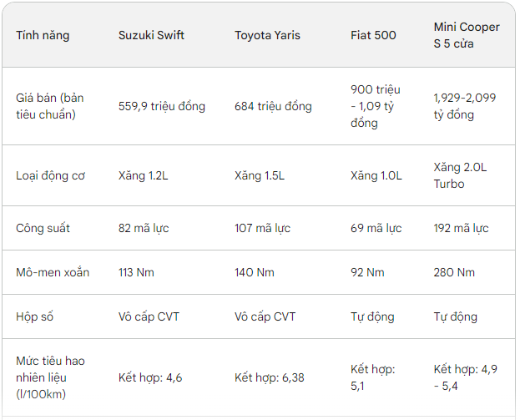Image resolution: width=520 pixels, height=420 pixels.
Task: Select the 684 triệu đồng price cell
Action: (273, 106)
